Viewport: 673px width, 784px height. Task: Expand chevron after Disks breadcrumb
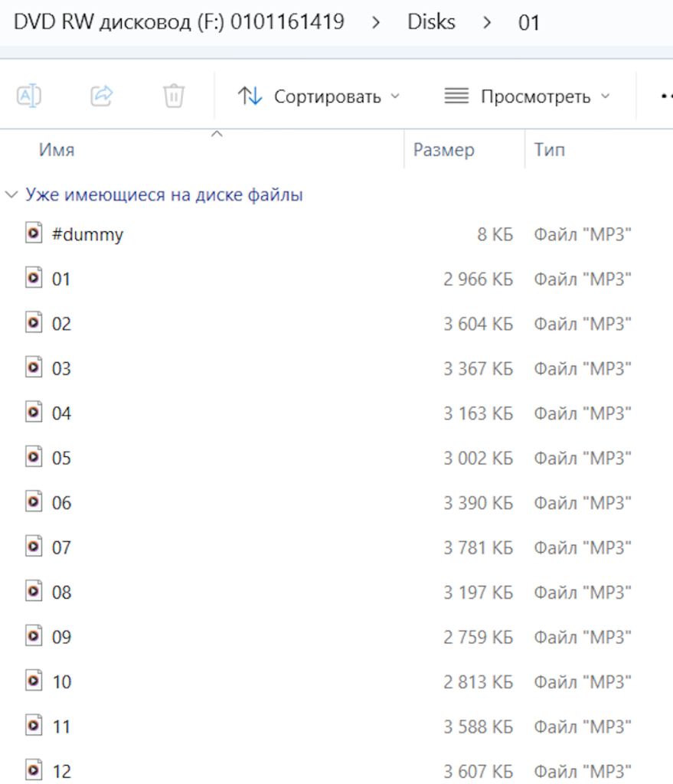pyautogui.click(x=486, y=22)
